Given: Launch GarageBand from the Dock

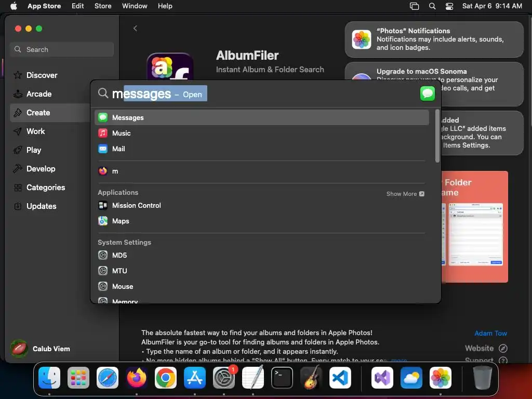Looking at the screenshot, I should pos(311,378).
